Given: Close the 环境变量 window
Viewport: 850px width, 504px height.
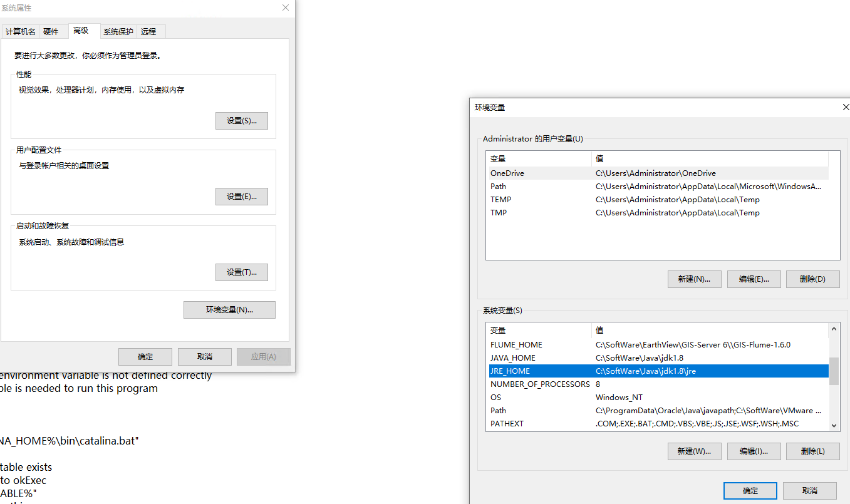Looking at the screenshot, I should point(846,107).
